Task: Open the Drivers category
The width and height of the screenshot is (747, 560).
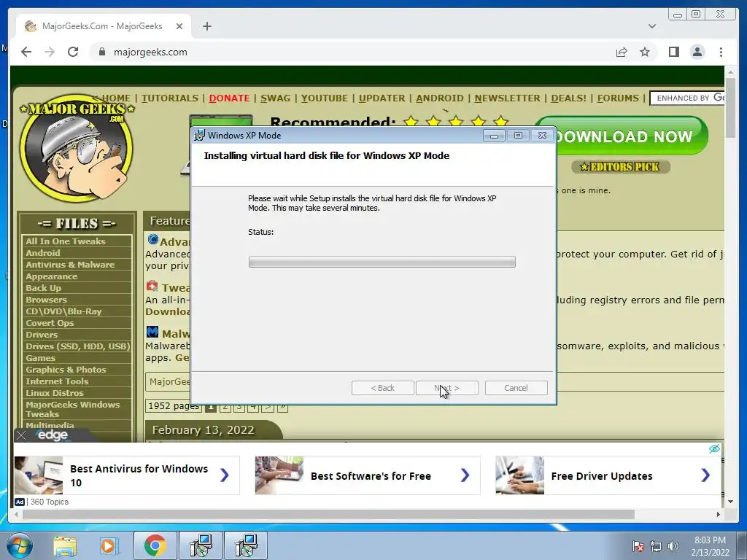Action: coord(42,334)
